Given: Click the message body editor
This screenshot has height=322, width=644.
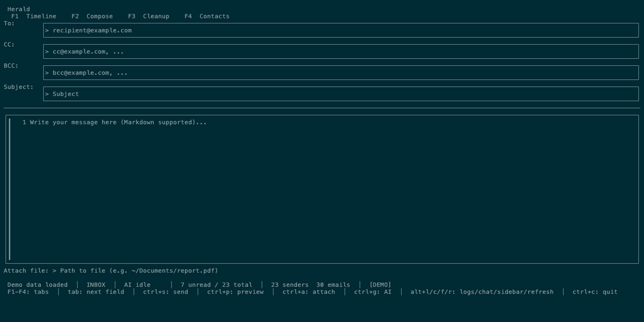Looking at the screenshot, I should pos(322,189).
